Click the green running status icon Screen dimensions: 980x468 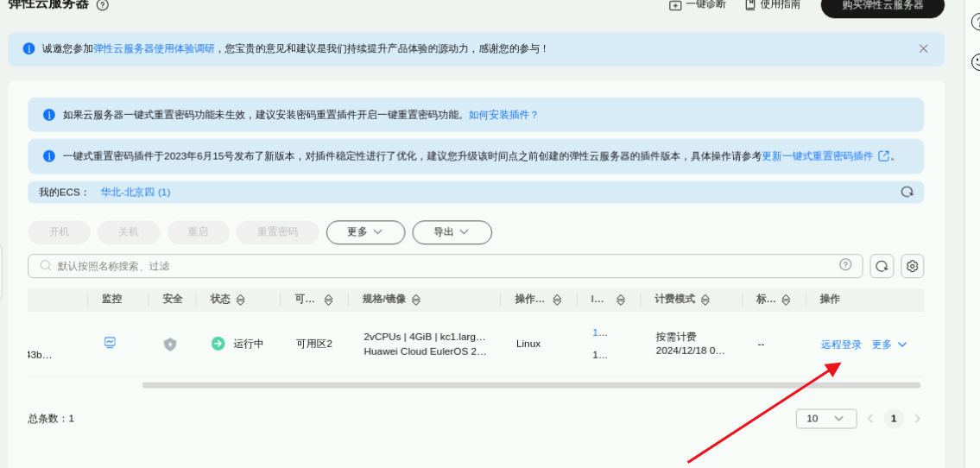tap(218, 344)
